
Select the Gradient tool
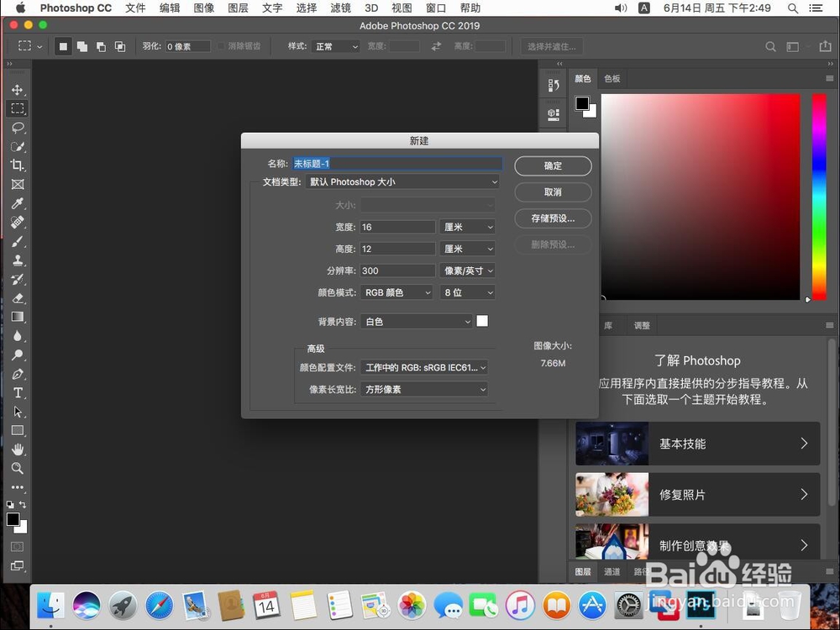(18, 316)
